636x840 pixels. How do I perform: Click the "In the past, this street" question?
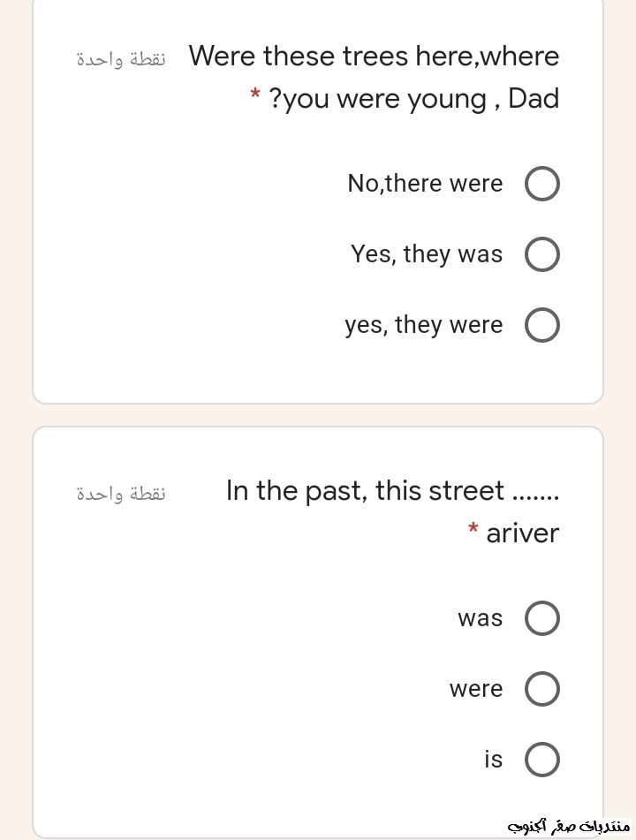pyautogui.click(x=392, y=490)
